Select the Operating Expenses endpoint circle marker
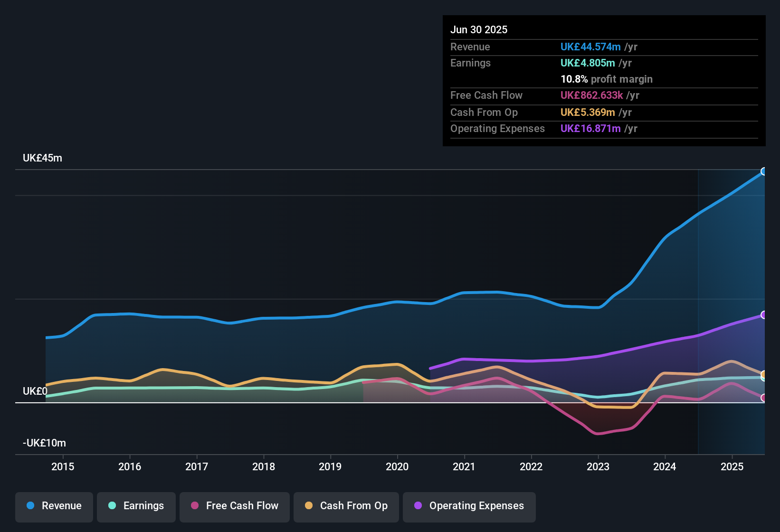This screenshot has width=780, height=532. tap(763, 315)
